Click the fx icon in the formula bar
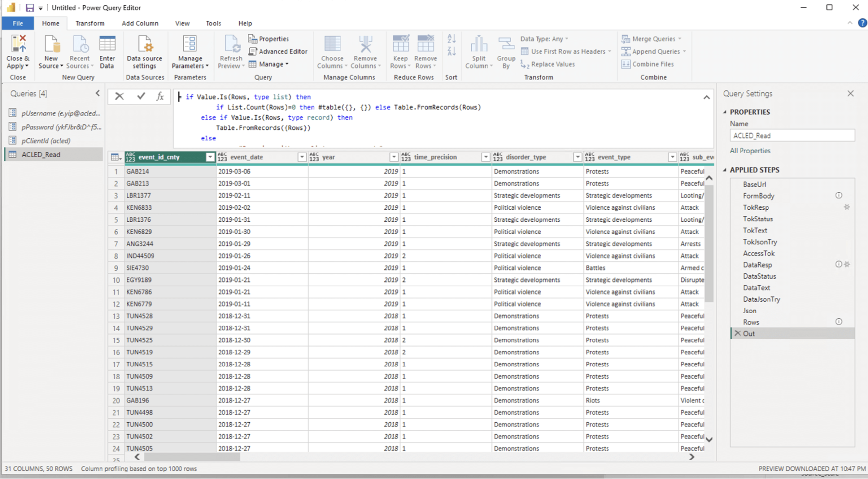868x479 pixels. pyautogui.click(x=161, y=96)
